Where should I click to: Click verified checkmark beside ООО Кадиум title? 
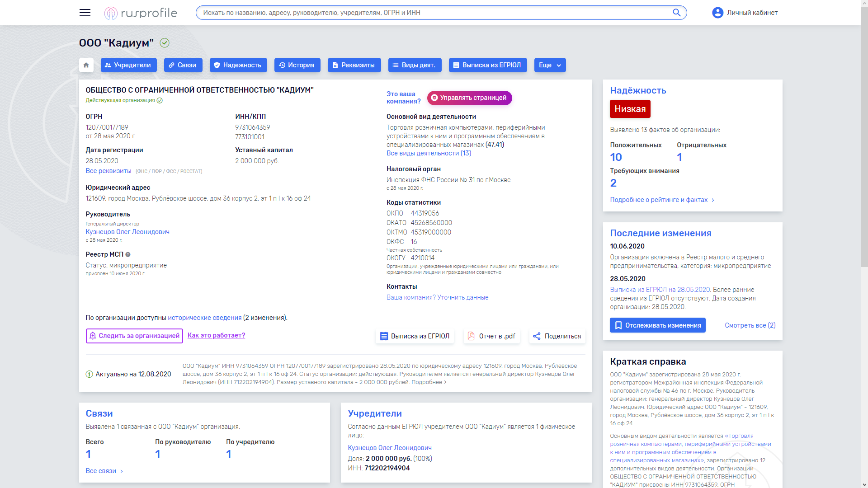pos(165,43)
